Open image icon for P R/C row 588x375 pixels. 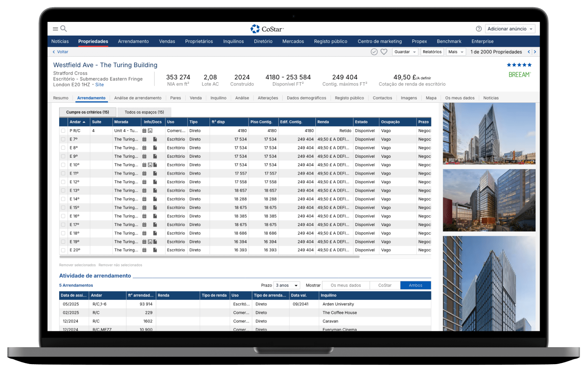click(x=150, y=131)
